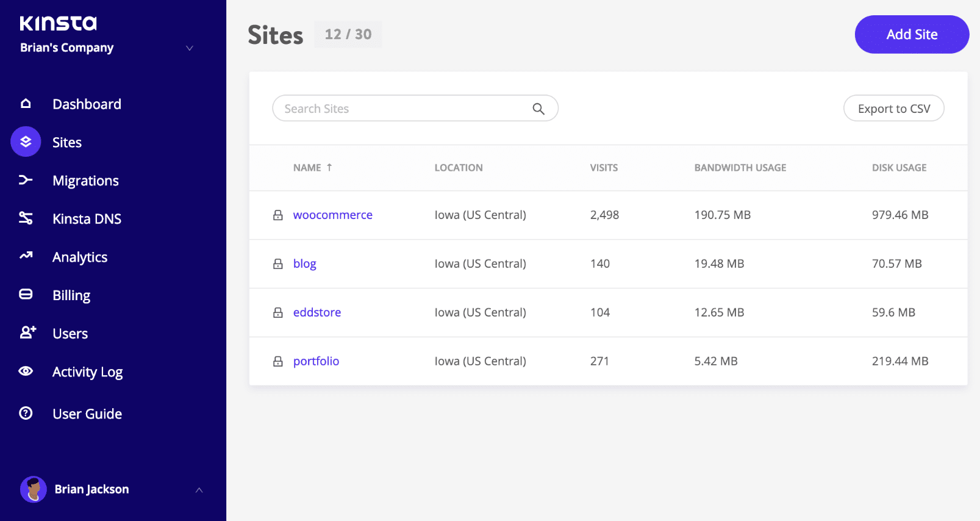Click the Users add-person icon
The width and height of the screenshot is (980, 521).
[x=27, y=332]
